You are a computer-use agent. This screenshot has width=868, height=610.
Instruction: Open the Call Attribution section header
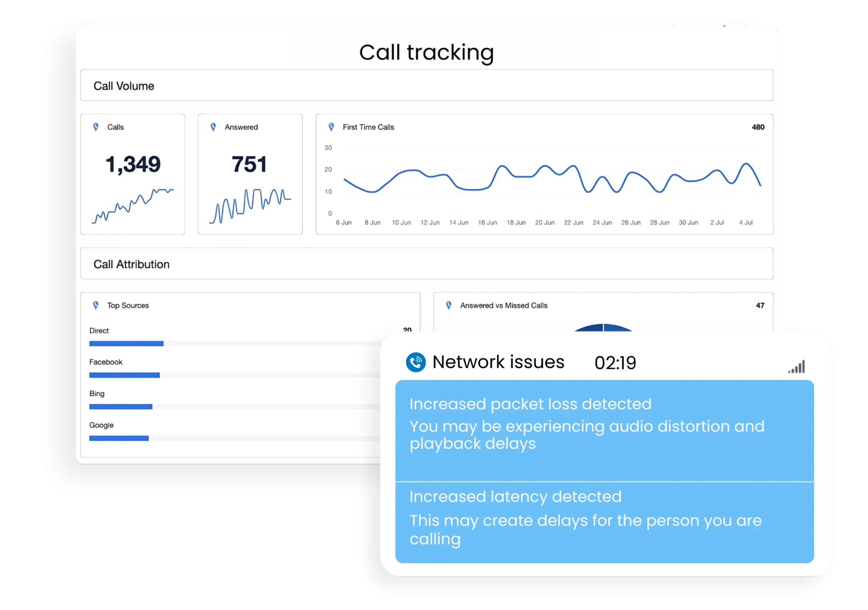tap(132, 264)
